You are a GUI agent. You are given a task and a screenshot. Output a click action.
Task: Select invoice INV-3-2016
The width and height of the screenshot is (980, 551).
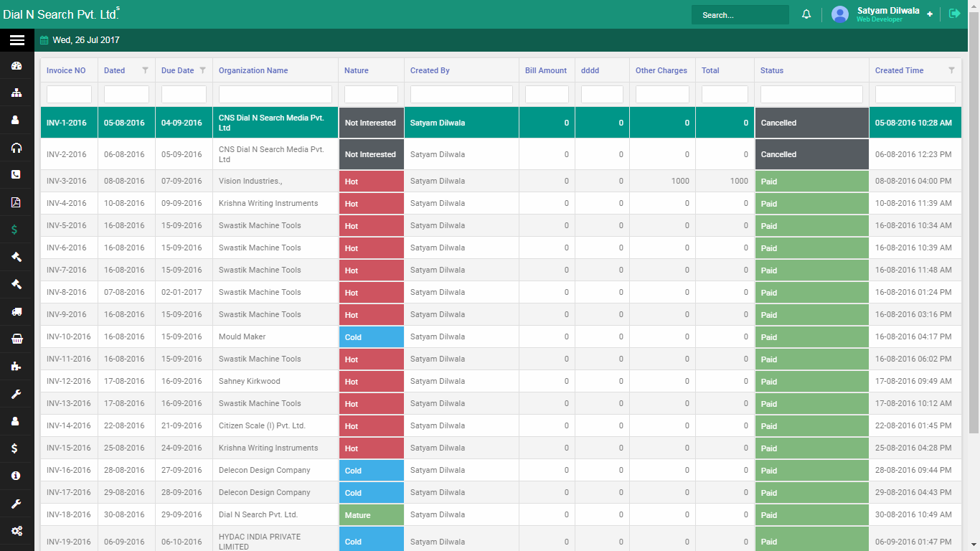[66, 182]
